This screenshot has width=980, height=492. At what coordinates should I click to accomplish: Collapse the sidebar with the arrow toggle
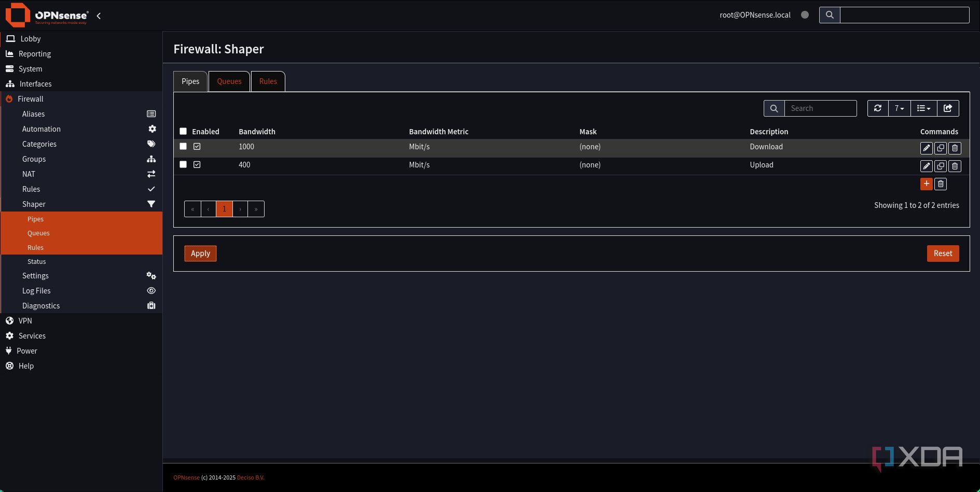(x=99, y=16)
